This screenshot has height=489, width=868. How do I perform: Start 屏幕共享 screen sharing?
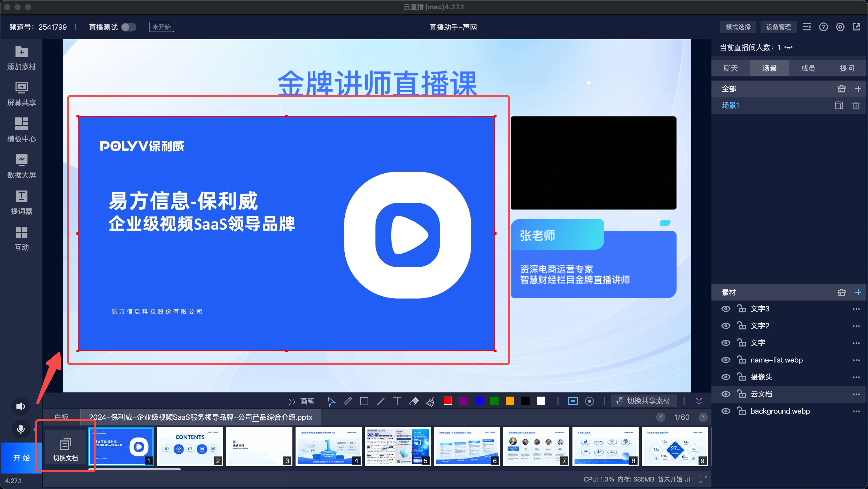pos(21,94)
